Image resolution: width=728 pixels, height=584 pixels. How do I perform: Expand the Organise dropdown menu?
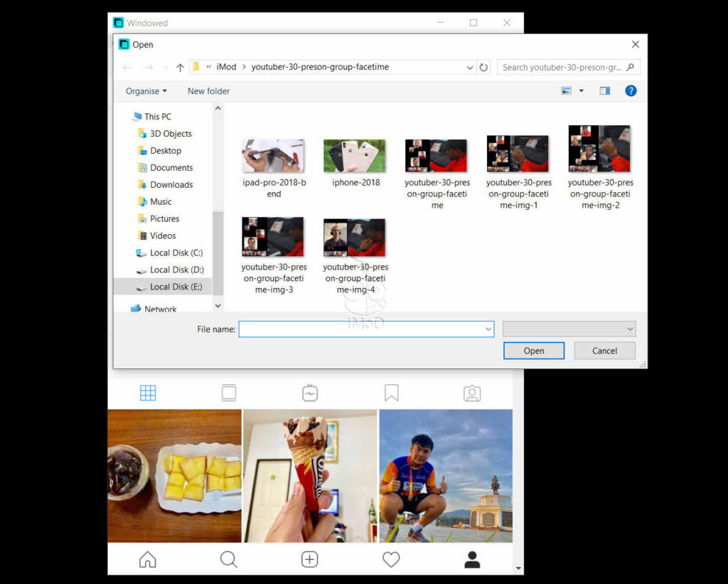[x=146, y=91]
